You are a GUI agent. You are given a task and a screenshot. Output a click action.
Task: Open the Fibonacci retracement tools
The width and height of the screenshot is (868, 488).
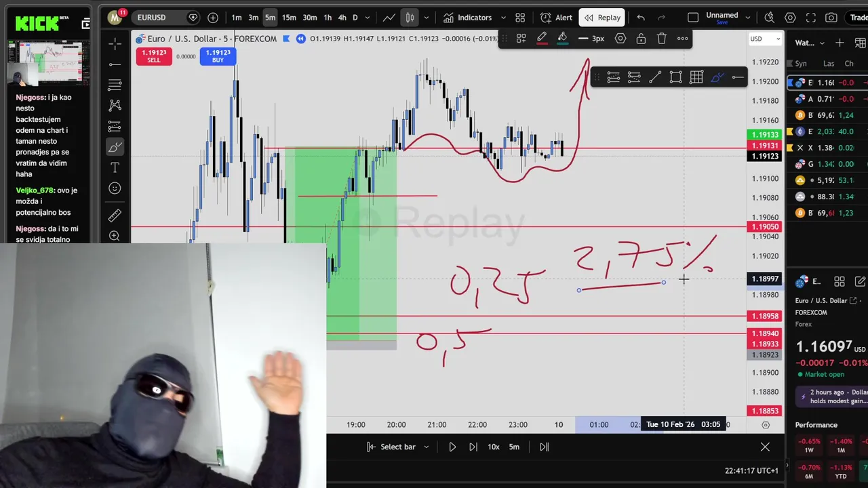[115, 85]
